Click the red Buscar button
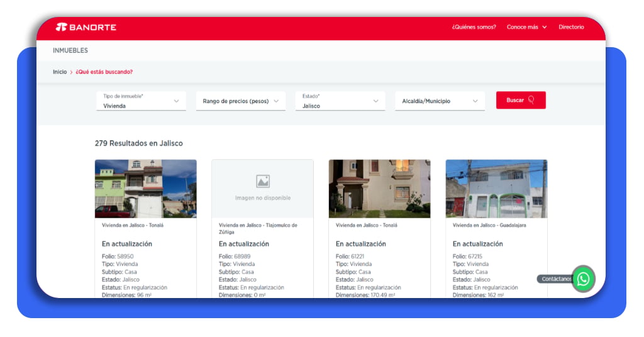 [521, 100]
